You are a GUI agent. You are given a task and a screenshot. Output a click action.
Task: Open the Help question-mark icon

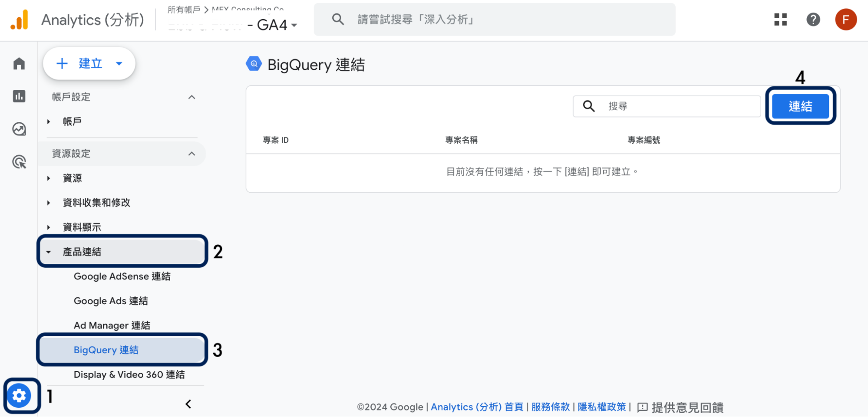(813, 20)
